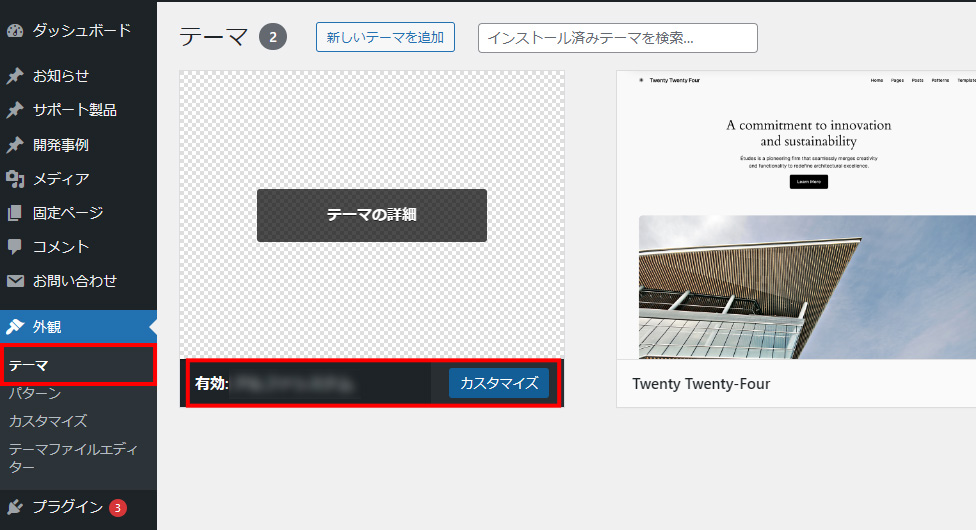The image size is (976, 530).
Task: Click the Dashboard gauge icon
Action: coord(15,31)
